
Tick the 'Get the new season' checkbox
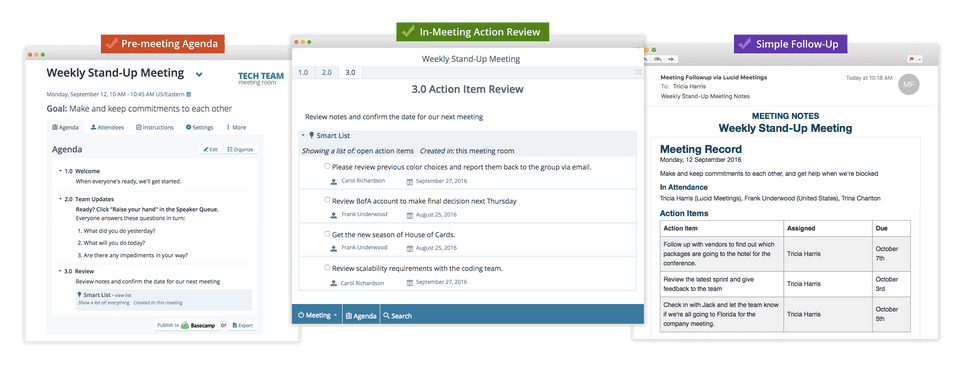(327, 233)
